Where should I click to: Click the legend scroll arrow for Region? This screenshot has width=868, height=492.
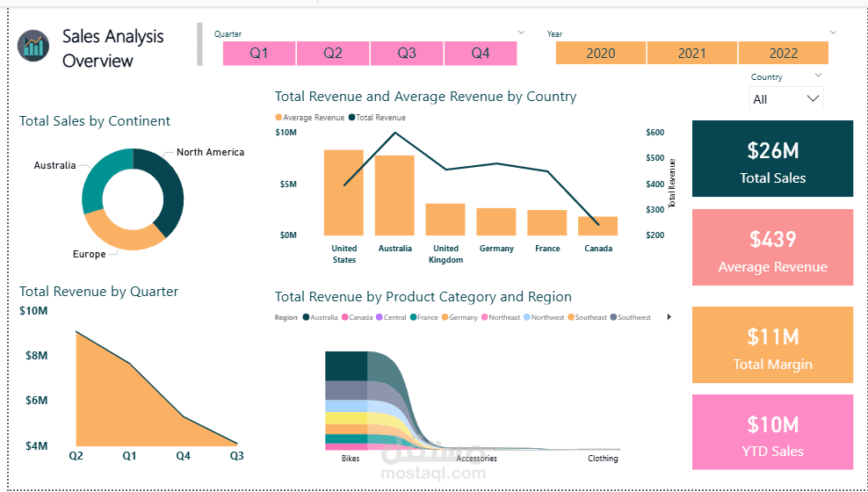coord(669,317)
